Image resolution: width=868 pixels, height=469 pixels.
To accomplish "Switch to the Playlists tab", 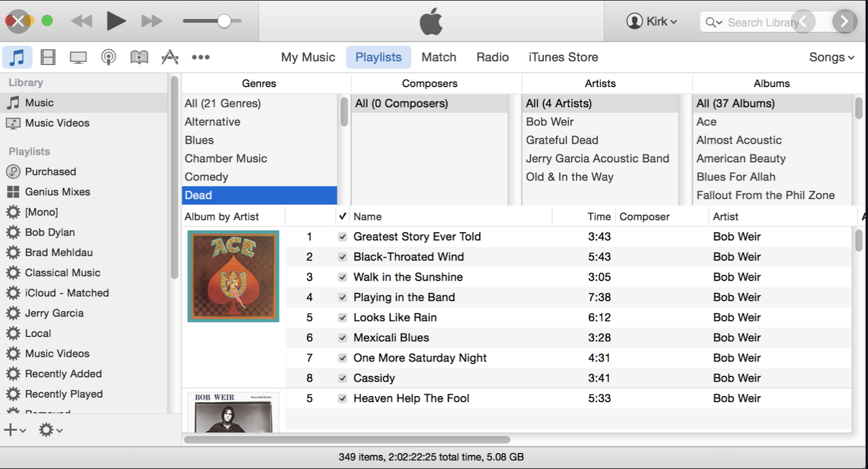I will click(x=379, y=57).
